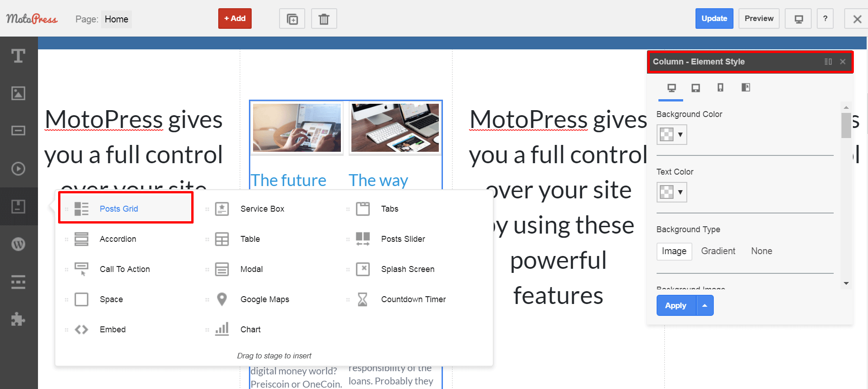Switch to the tablet view style tab
The width and height of the screenshot is (868, 389).
pyautogui.click(x=695, y=88)
